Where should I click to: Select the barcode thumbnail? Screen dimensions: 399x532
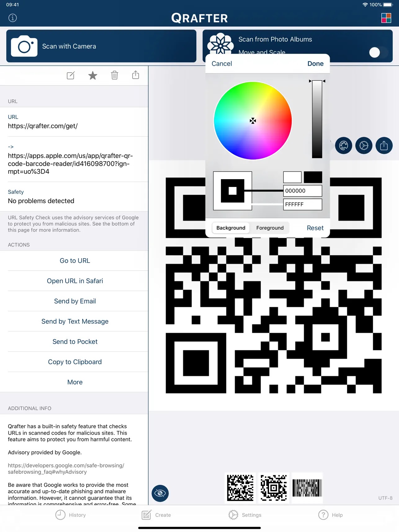307,488
